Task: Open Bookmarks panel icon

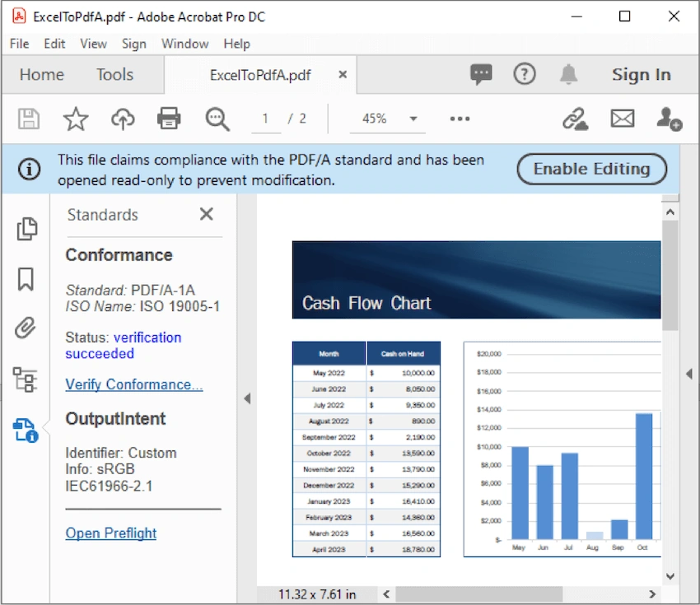Action: click(x=26, y=280)
